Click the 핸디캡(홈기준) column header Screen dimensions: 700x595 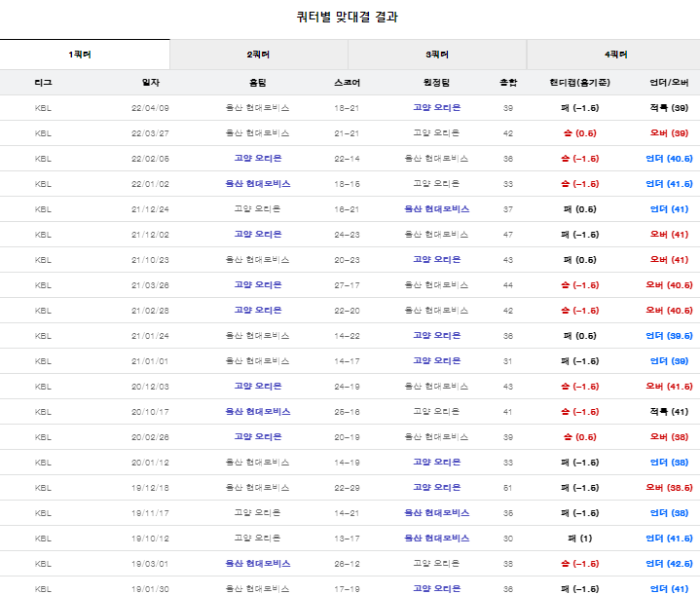[x=579, y=82]
